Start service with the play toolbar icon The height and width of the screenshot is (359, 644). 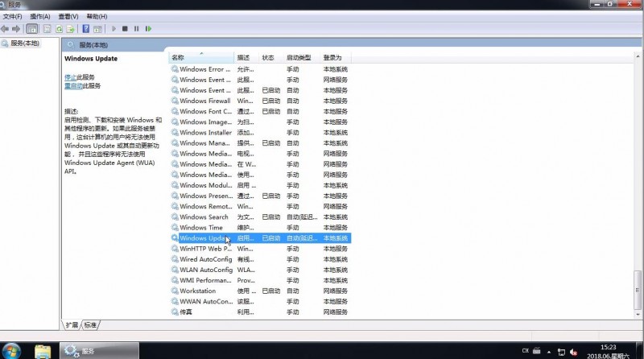click(x=114, y=29)
